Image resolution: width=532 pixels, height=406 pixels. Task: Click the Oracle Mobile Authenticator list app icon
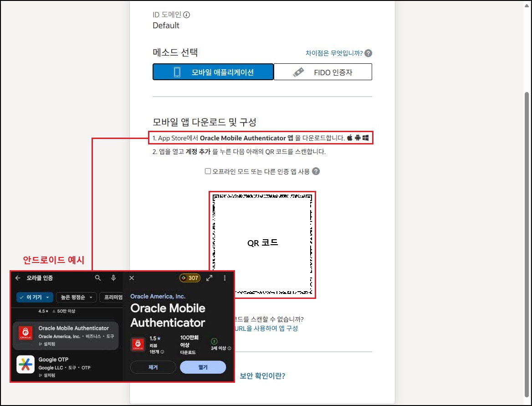[26, 333]
